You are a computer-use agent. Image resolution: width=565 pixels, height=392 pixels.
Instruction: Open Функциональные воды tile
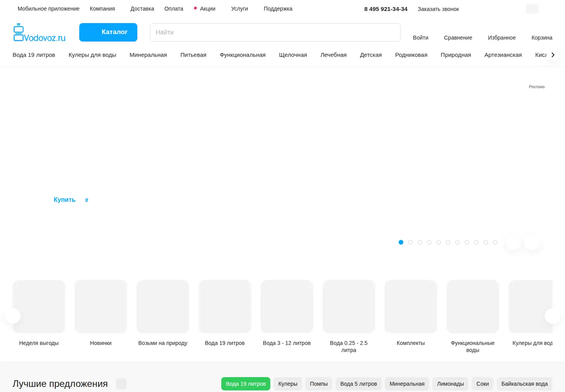(x=473, y=316)
